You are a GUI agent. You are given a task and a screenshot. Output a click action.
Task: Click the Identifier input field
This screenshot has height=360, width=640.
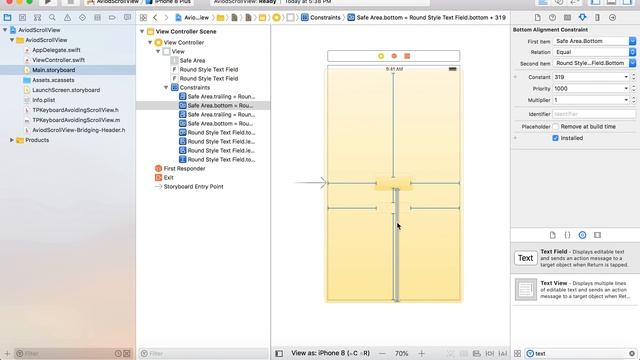pos(594,114)
